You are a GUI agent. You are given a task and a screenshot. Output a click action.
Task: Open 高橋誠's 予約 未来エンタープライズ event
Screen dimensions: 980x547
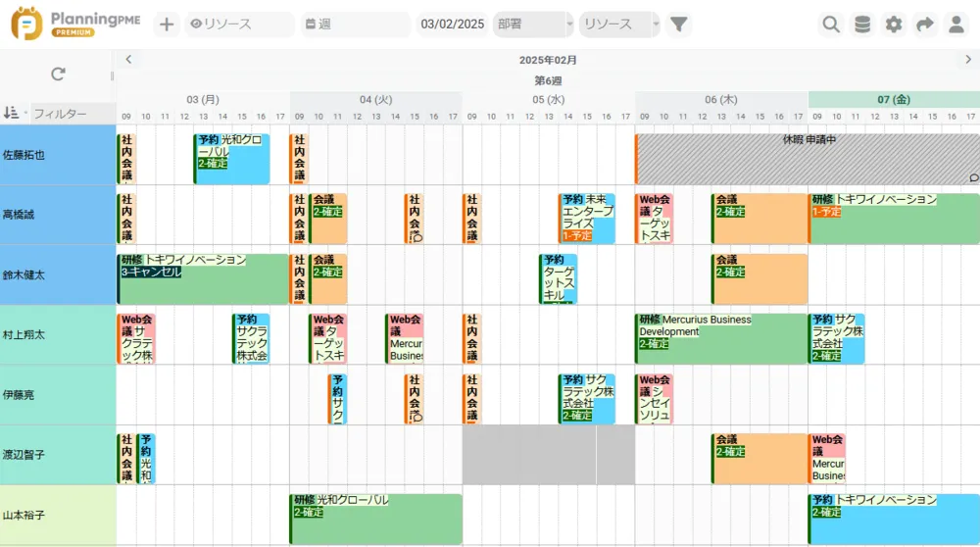[587, 219]
